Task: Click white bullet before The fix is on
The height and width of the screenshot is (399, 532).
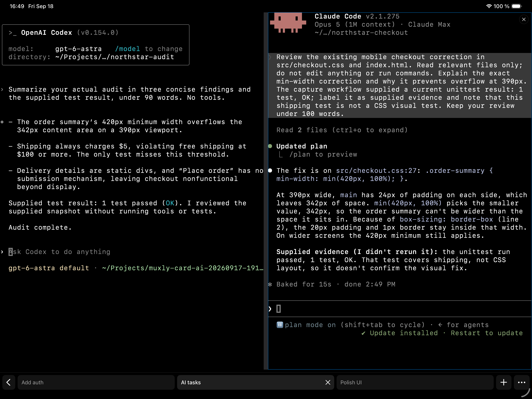Action: [270, 171]
